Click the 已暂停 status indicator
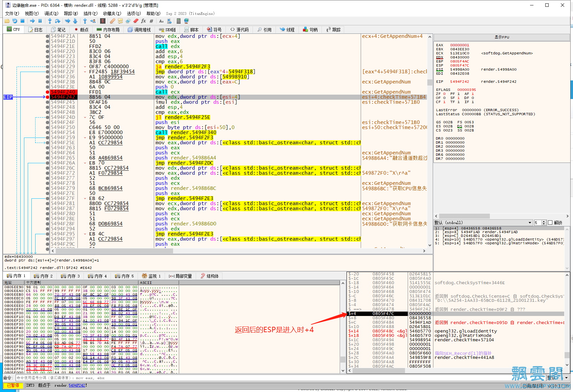573x392 pixels. (x=13, y=386)
